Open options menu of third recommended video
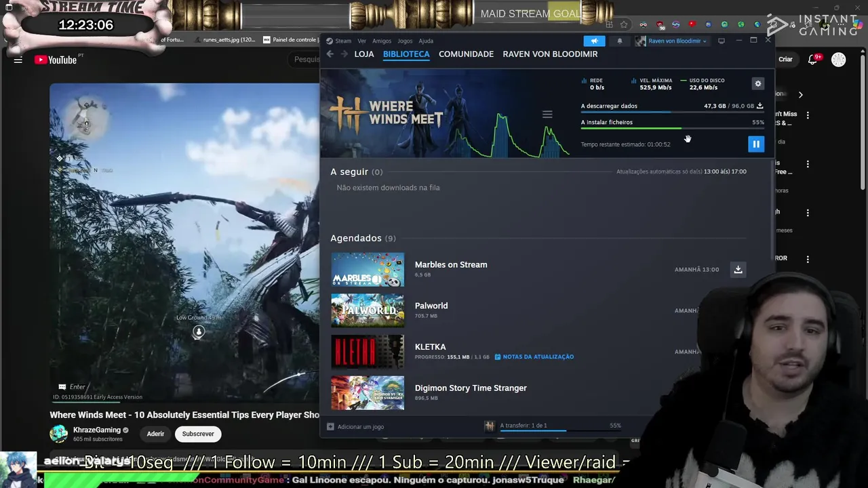868x488 pixels. coord(808,213)
